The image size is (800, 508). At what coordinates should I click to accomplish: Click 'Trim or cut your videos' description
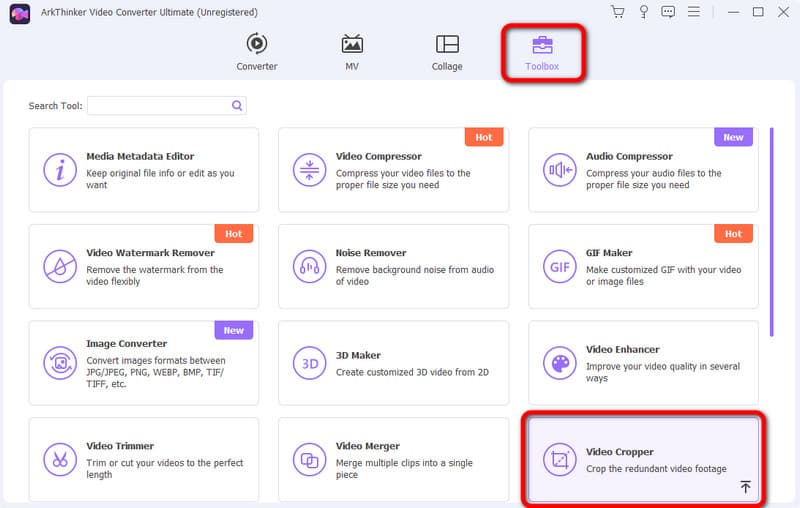[x=164, y=469]
